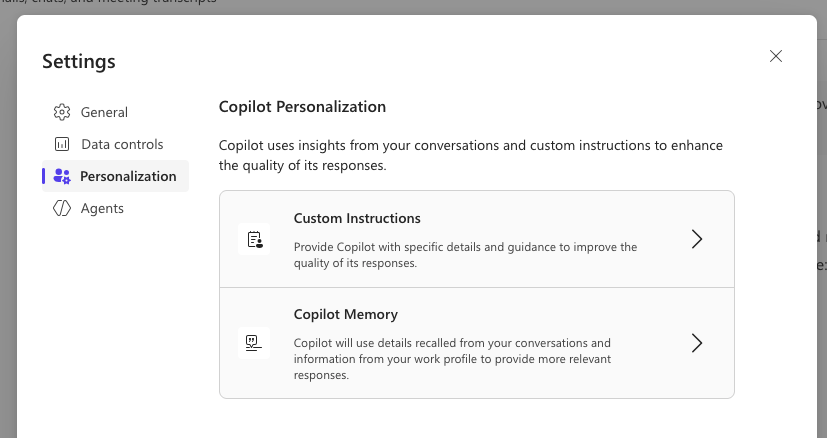Click the Agents icon in sidebar
The height and width of the screenshot is (438, 827).
(x=62, y=208)
